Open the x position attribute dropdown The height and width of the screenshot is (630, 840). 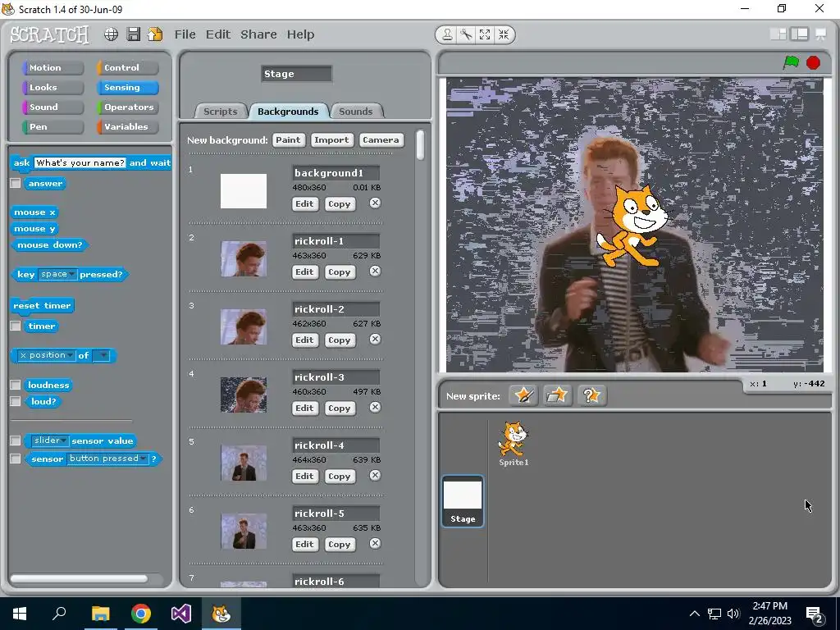[x=47, y=355]
